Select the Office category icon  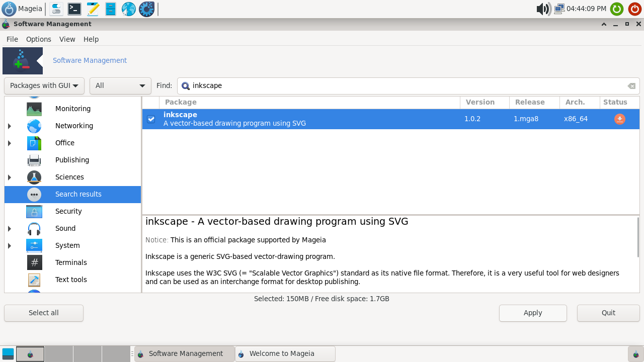point(34,143)
